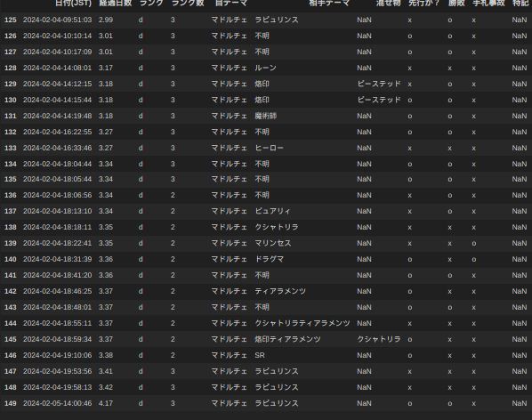Image resolution: width=532 pixels, height=420 pixels.
Task: Click the ピュアリィ cell in row 137
Action: click(273, 211)
